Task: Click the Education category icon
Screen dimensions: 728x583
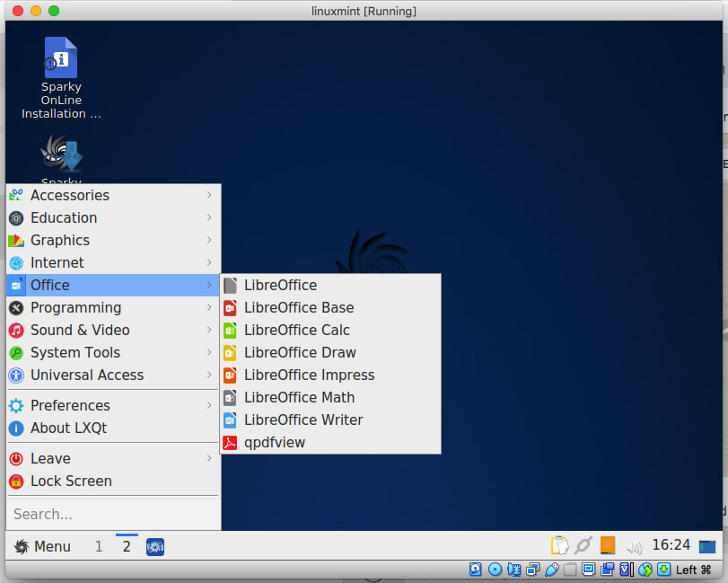Action: (x=16, y=218)
